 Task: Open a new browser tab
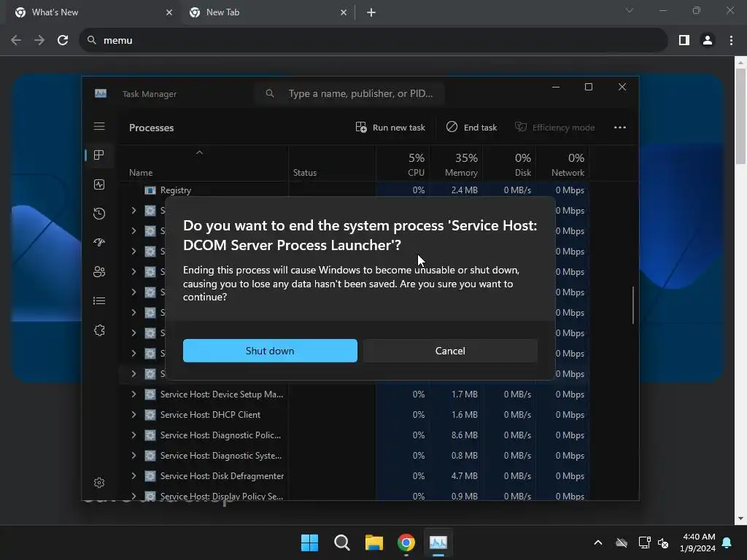371,12
